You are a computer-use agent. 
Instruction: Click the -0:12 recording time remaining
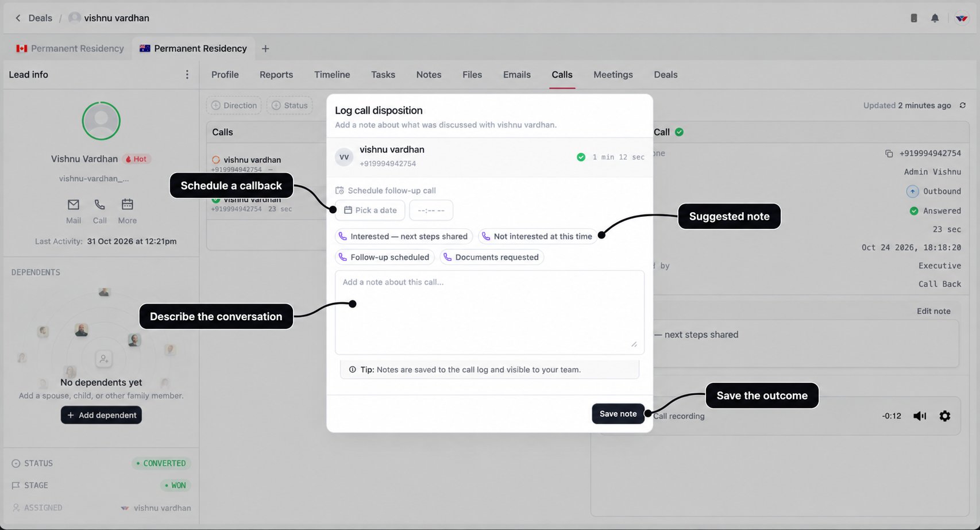(x=892, y=416)
